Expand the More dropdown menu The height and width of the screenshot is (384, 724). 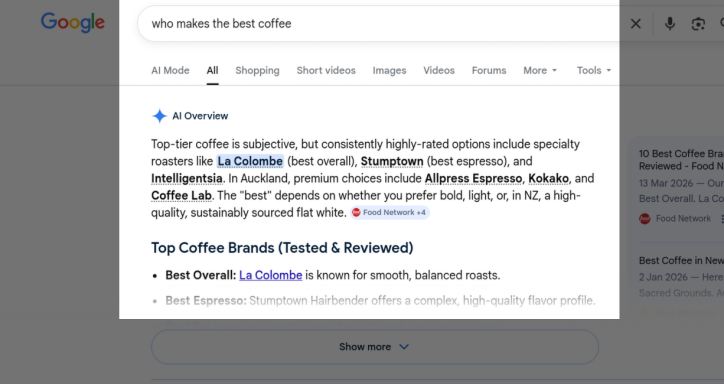tap(540, 71)
